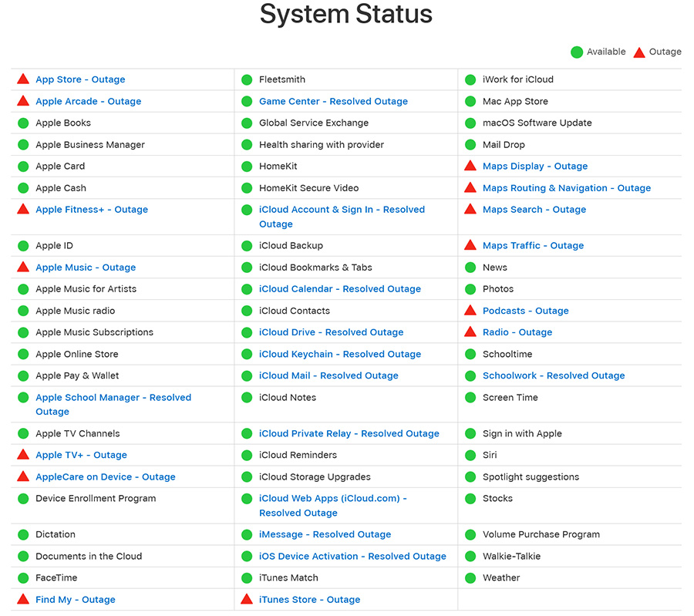Open the Apple TV+ - Outage link
This screenshot has width=694, height=616.
point(81,455)
